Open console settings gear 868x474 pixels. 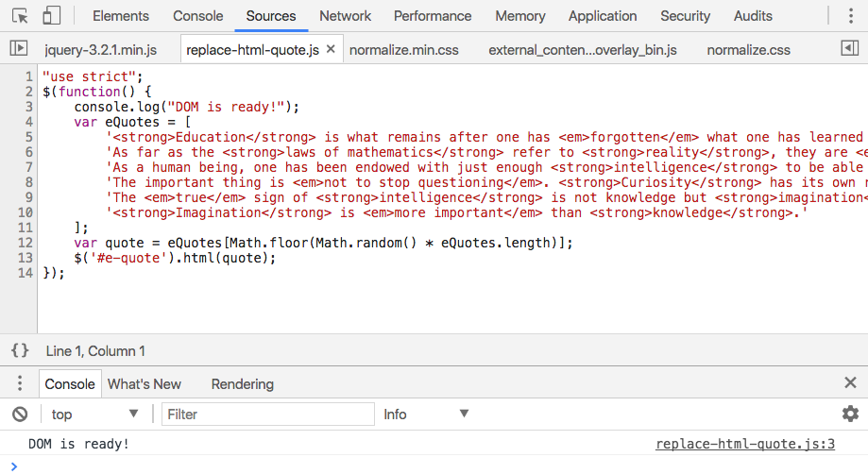click(850, 414)
